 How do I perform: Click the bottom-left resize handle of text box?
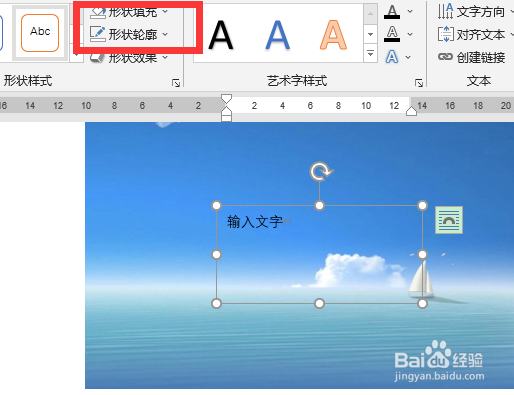tap(217, 303)
